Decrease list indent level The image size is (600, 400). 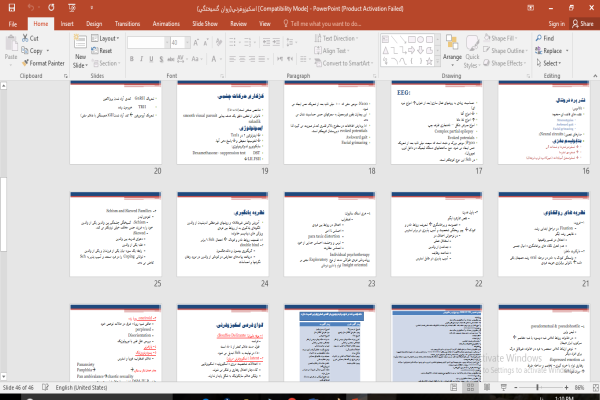click(x=266, y=42)
